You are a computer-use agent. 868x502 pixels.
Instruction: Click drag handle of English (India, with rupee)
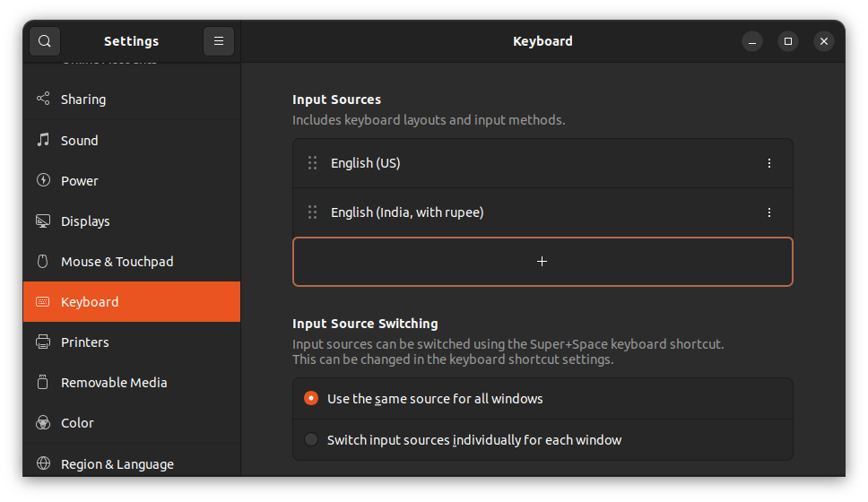(x=312, y=212)
